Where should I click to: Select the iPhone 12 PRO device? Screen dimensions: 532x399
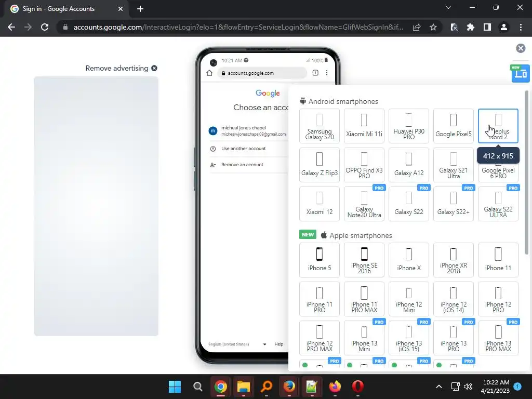coord(498,299)
